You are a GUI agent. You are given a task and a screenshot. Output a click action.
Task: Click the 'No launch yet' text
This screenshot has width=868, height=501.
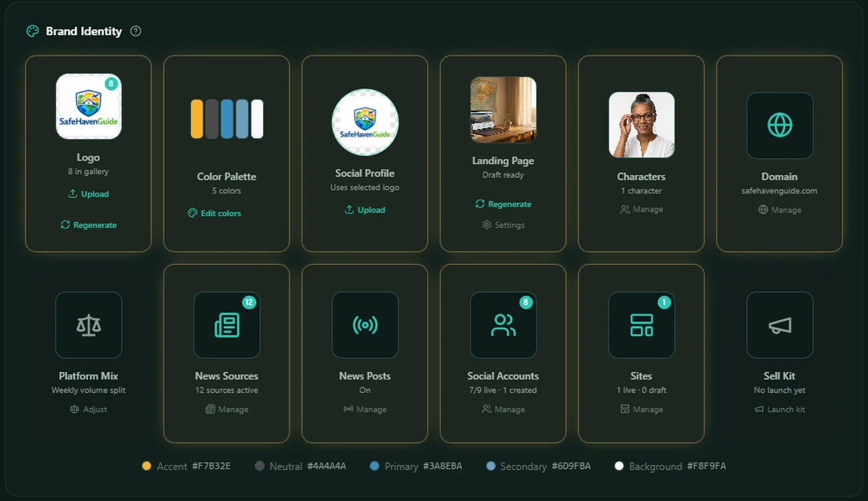tap(780, 390)
